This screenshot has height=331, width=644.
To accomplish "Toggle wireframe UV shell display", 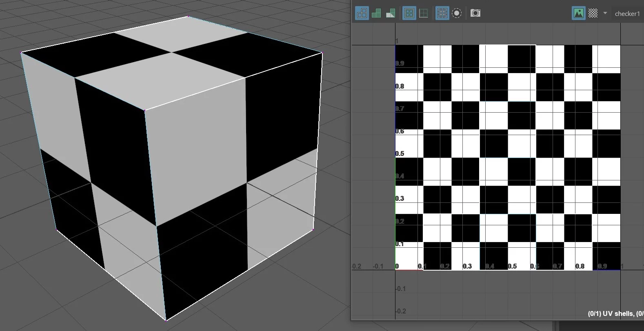I will click(362, 13).
